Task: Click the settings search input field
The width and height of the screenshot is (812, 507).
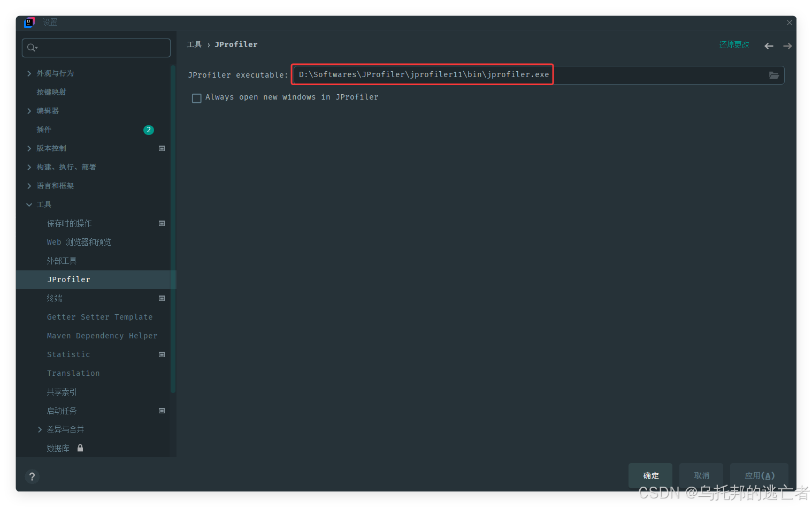Action: [96, 48]
